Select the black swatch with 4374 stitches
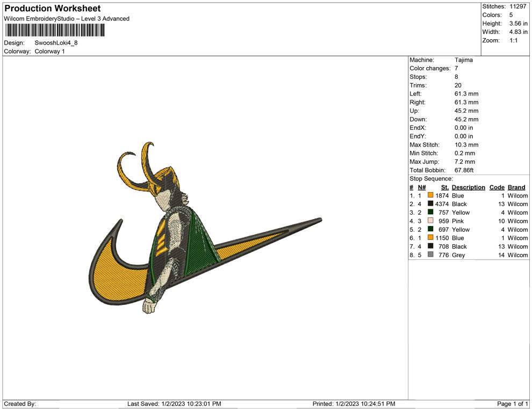The width and height of the screenshot is (532, 409). point(430,204)
